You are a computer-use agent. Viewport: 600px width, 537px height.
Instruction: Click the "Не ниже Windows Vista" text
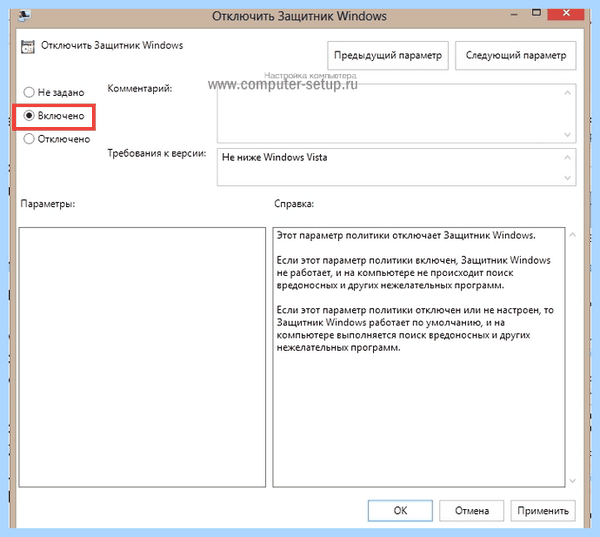click(x=274, y=157)
